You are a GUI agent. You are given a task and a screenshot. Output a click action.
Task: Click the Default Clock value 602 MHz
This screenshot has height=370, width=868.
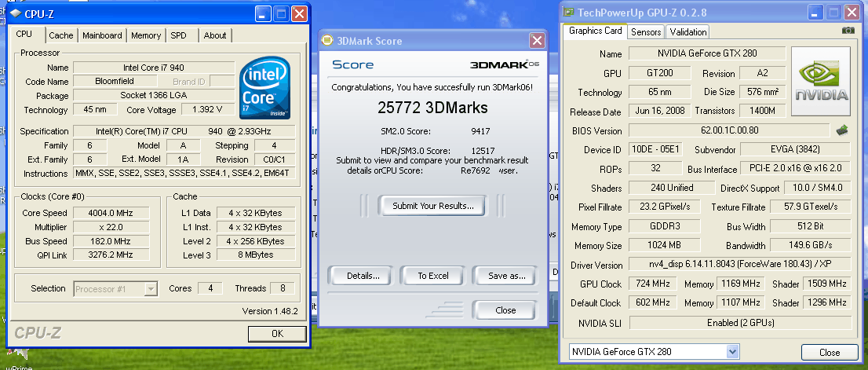click(x=652, y=303)
